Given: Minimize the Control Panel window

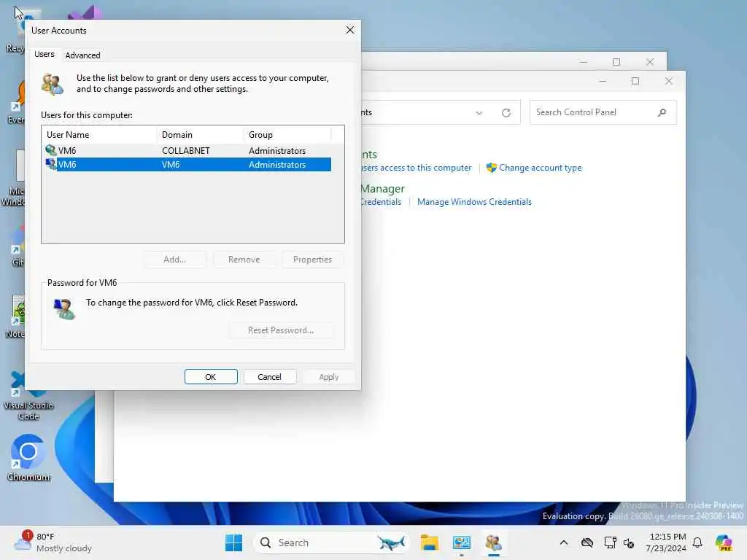Looking at the screenshot, I should click(602, 81).
